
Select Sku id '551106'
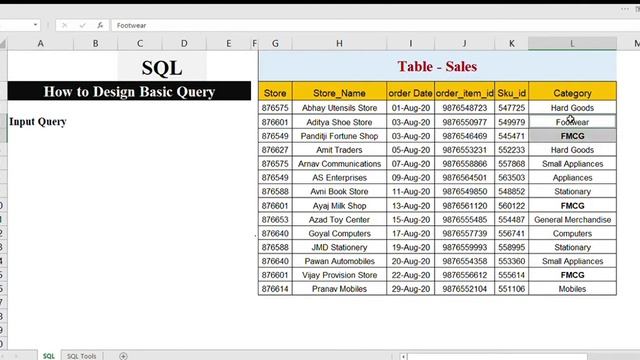pos(511,289)
